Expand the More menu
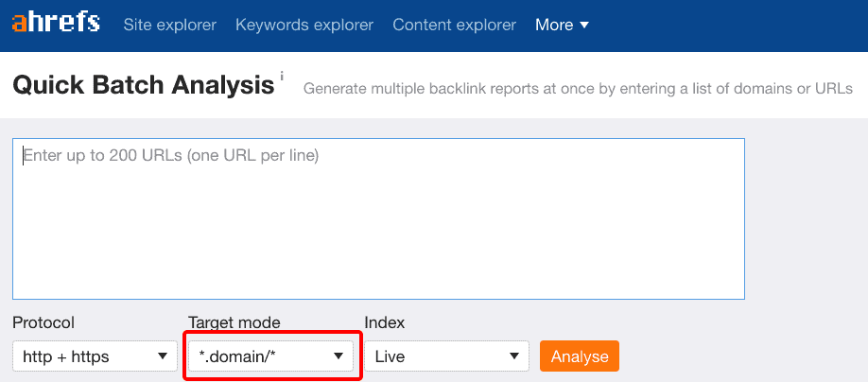The width and height of the screenshot is (868, 382). (x=562, y=25)
